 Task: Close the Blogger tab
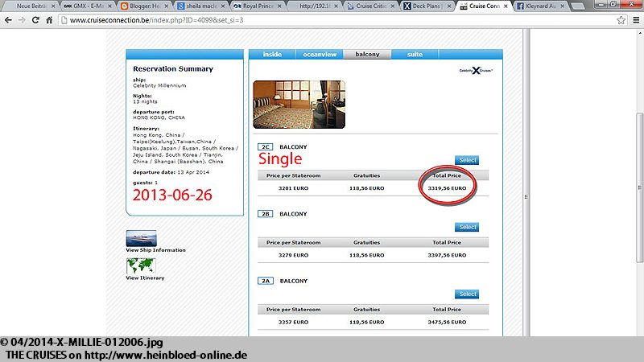167,6
